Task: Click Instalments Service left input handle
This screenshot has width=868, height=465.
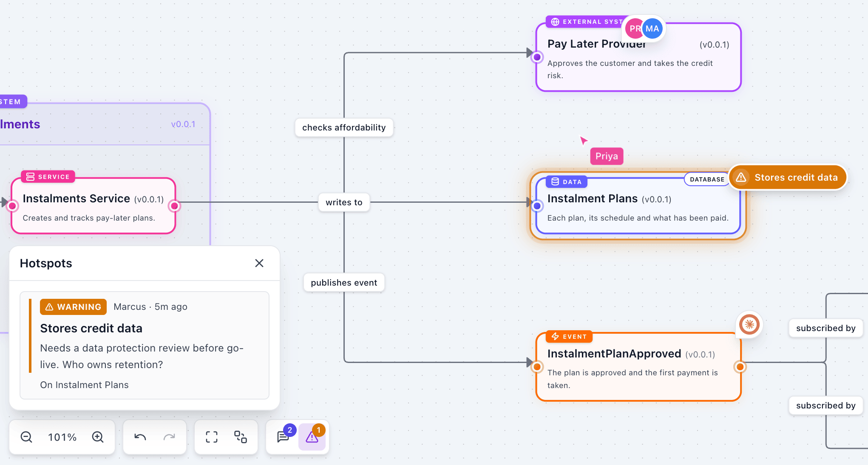Action: [12, 206]
